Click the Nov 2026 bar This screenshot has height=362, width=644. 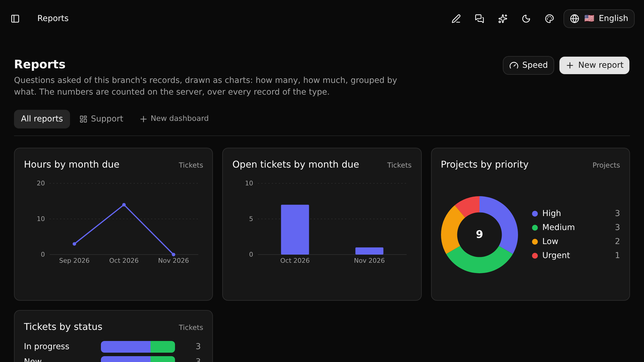(x=369, y=251)
